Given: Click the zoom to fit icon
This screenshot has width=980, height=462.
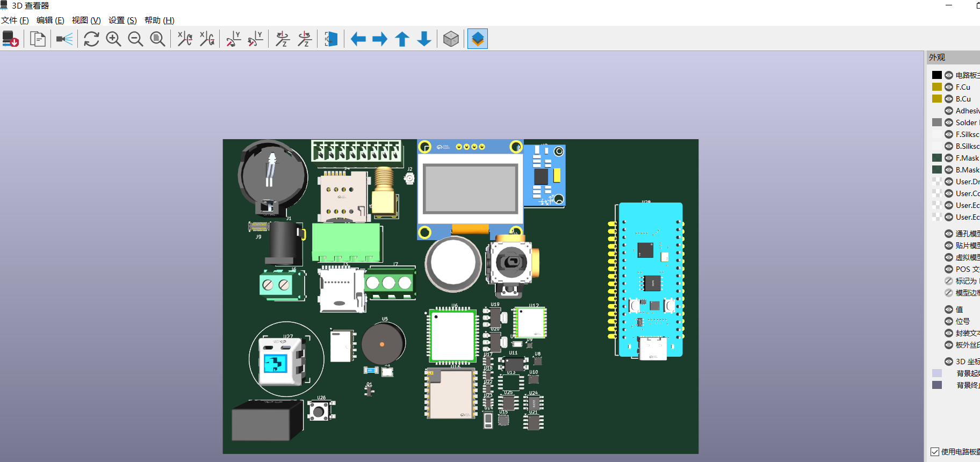Looking at the screenshot, I should tap(157, 39).
